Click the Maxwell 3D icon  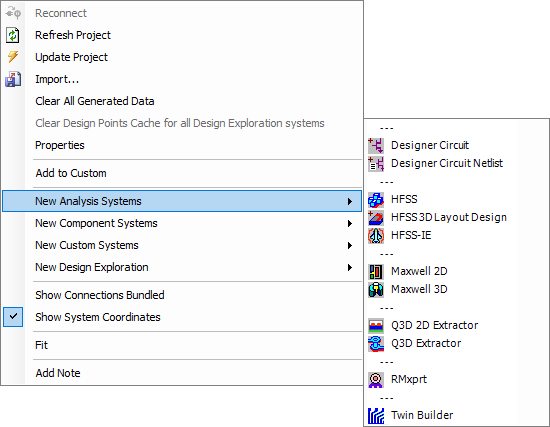pyautogui.click(x=376, y=289)
